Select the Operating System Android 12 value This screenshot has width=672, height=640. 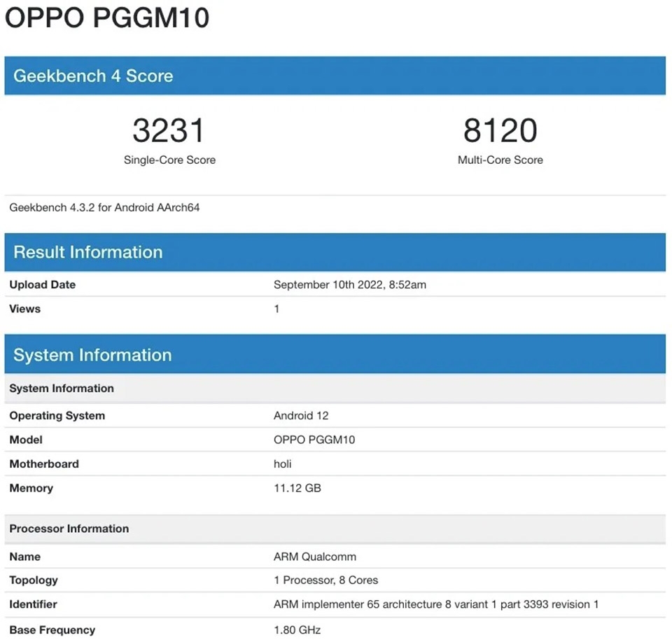(x=301, y=415)
